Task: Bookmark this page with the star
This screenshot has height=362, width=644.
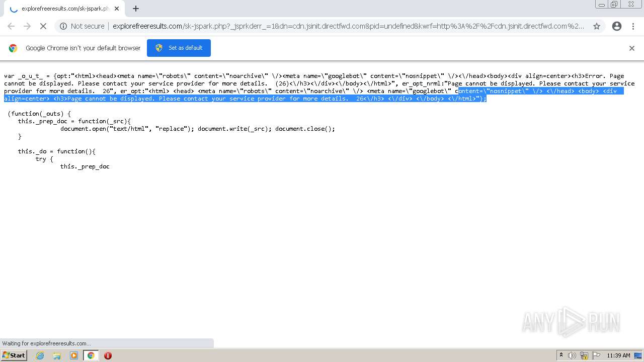Action: click(x=597, y=26)
